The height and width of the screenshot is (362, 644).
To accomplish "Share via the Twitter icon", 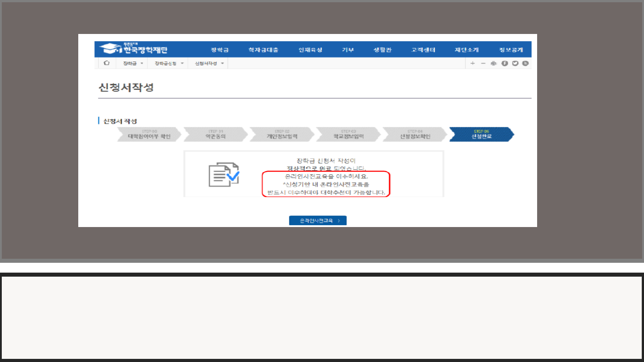I will click(x=515, y=63).
